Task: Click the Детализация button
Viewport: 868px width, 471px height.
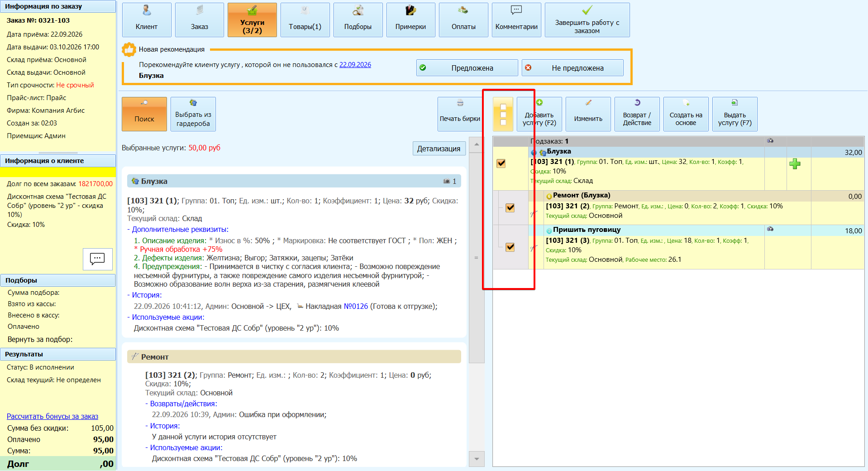Action: 439,149
